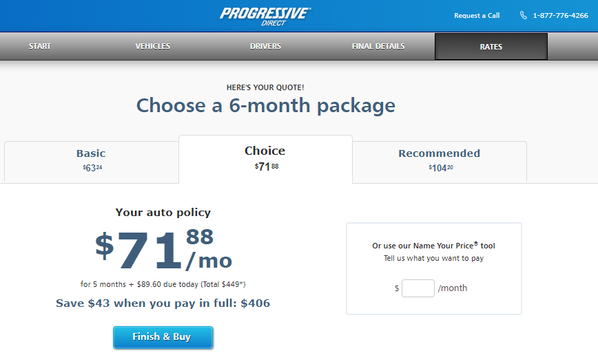Click the Save $43 pay-in-full text
598x364 pixels.
(x=163, y=303)
